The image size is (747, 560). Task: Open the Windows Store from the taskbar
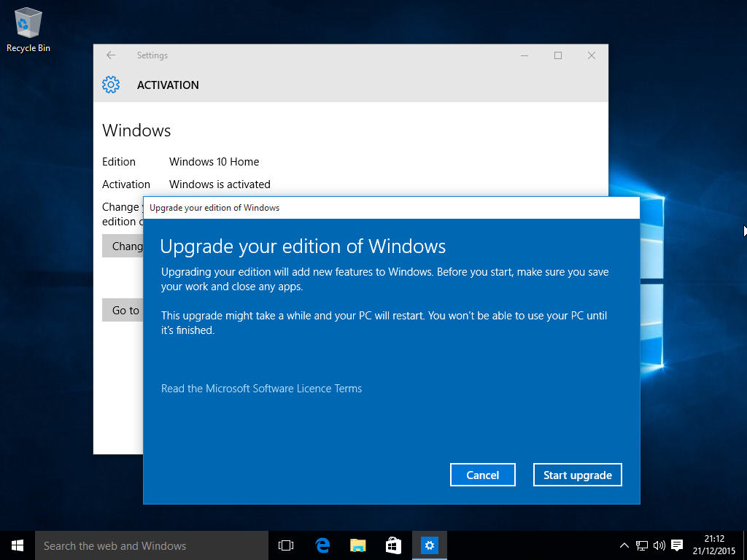(393, 545)
